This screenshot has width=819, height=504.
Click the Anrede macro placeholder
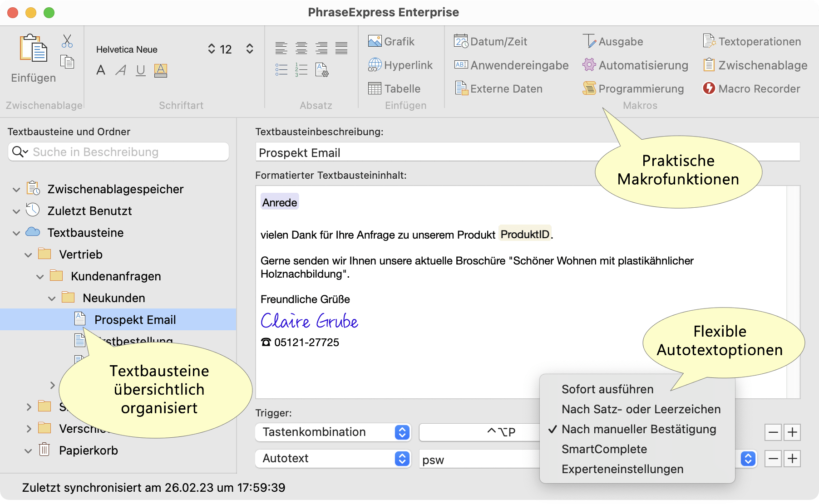point(280,202)
